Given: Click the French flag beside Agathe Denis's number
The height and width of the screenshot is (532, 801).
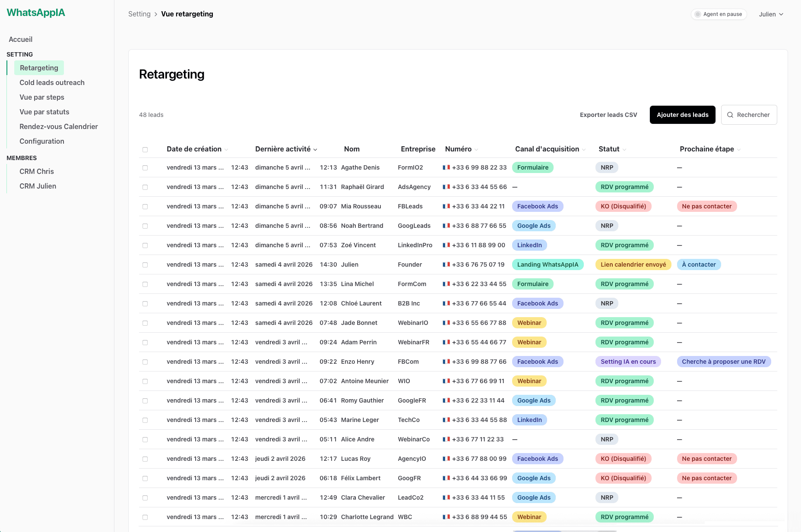Looking at the screenshot, I should click(x=446, y=167).
